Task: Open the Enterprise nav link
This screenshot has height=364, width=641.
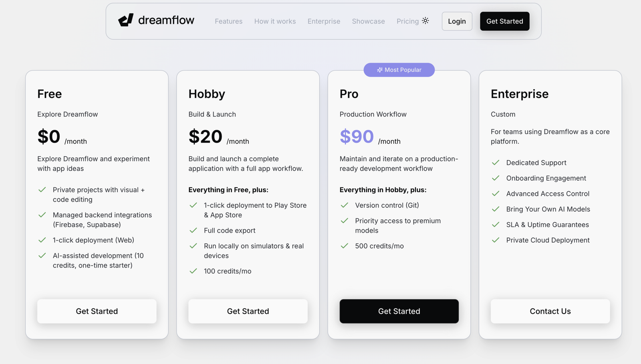Action: 324,21
